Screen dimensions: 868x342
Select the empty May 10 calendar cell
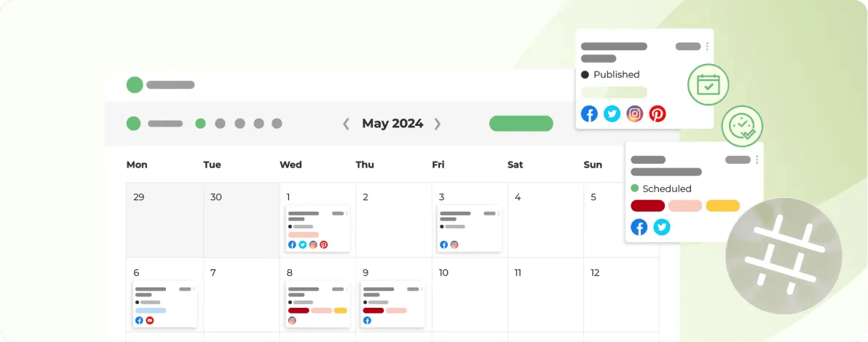tap(470, 295)
